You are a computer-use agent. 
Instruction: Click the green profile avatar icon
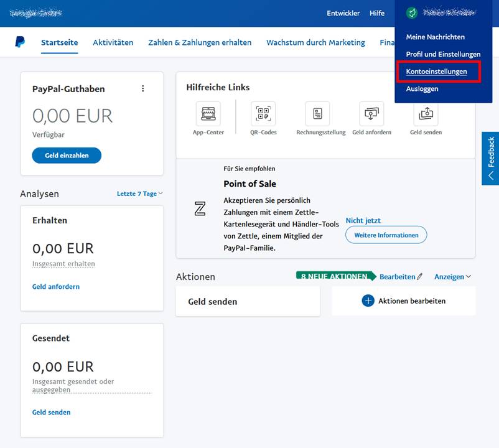click(412, 12)
